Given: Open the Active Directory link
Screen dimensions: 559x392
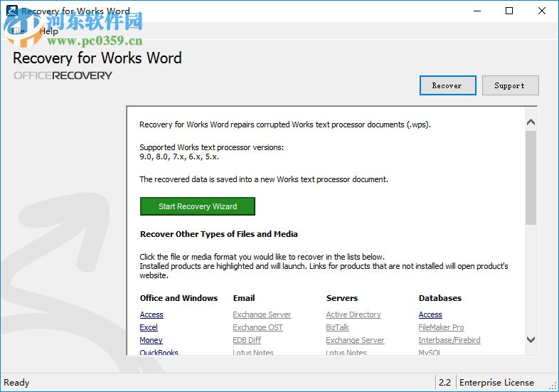Looking at the screenshot, I should tap(353, 314).
